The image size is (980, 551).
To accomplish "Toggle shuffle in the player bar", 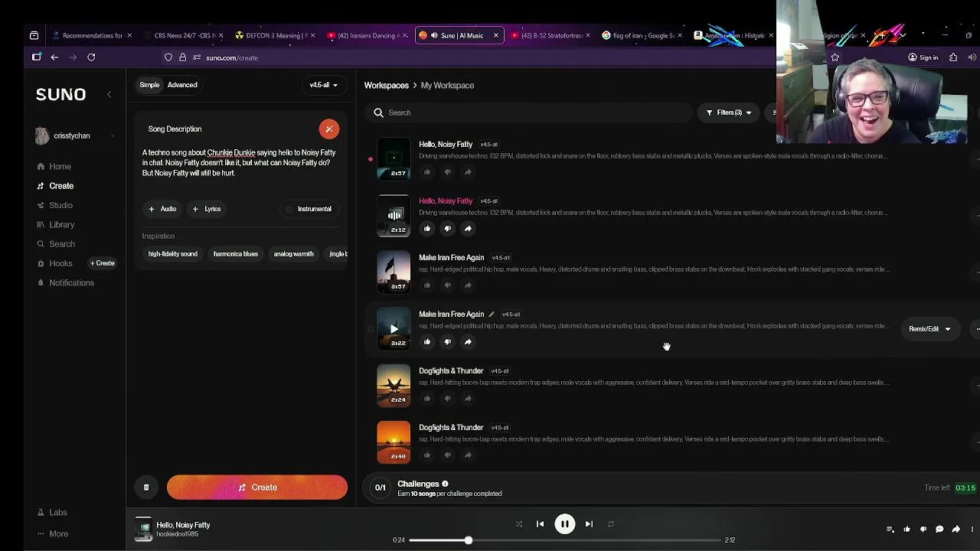I will (519, 524).
